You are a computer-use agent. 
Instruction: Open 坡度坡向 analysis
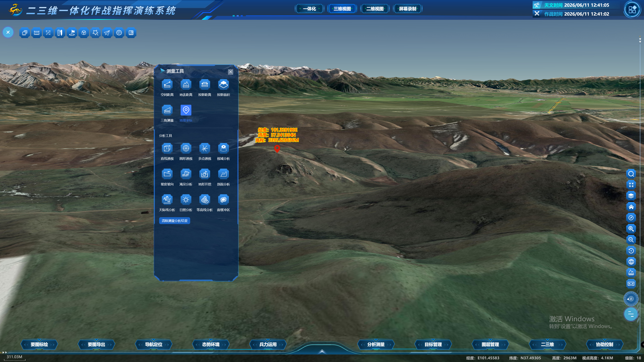click(167, 174)
